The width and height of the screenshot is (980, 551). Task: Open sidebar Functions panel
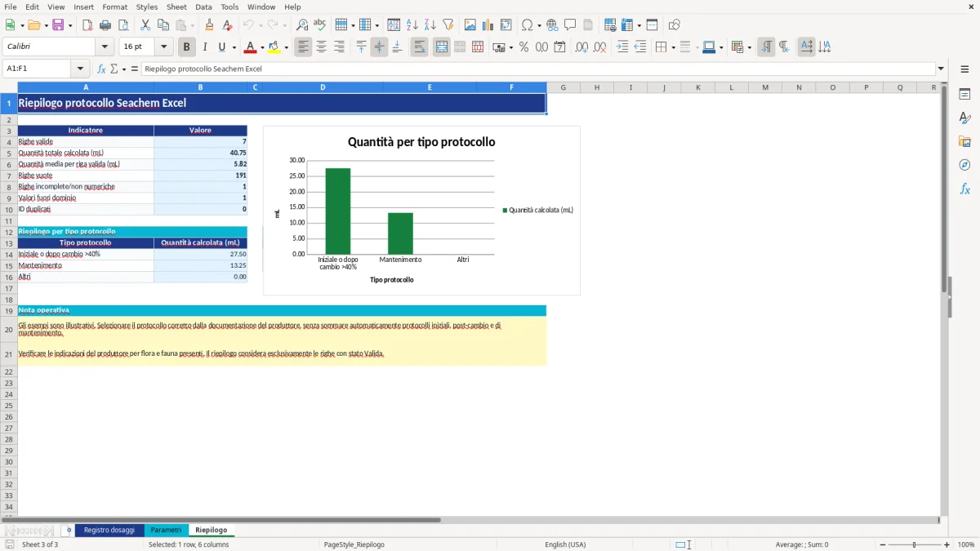964,189
